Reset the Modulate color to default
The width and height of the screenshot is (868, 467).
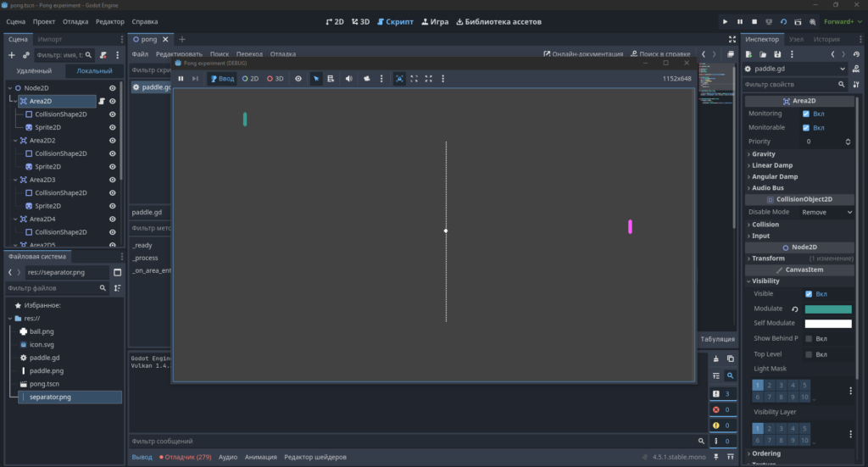[x=795, y=309]
